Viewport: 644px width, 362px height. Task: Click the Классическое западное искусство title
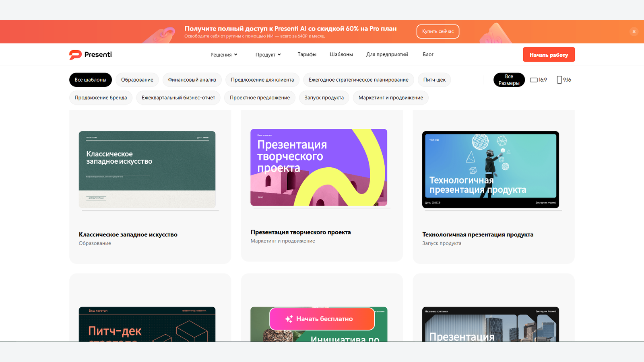128,234
